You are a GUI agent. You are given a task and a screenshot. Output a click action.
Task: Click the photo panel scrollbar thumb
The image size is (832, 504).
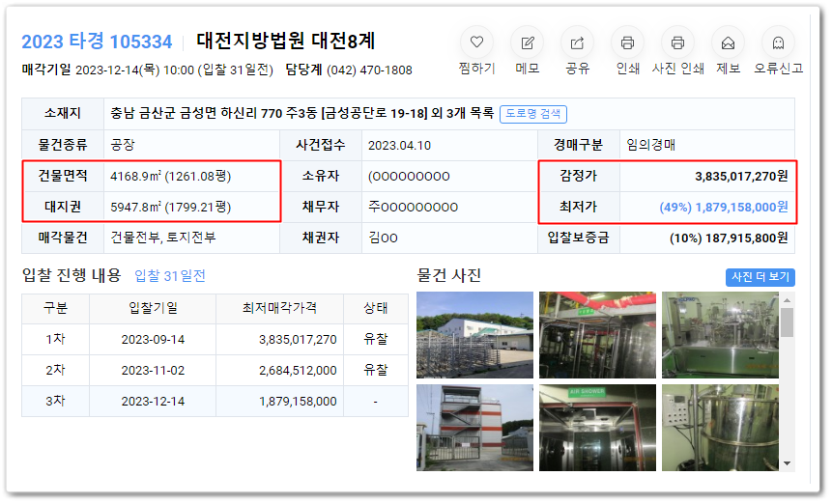(x=787, y=322)
